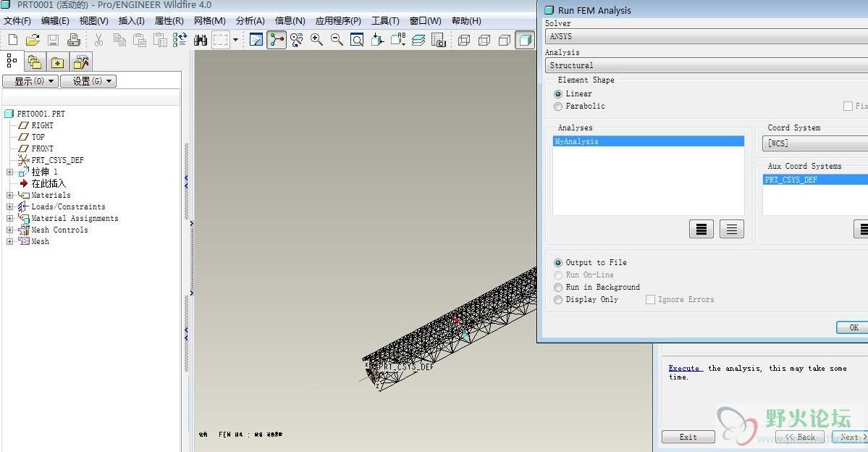
Task: Select the Linear element shape
Action: point(558,94)
